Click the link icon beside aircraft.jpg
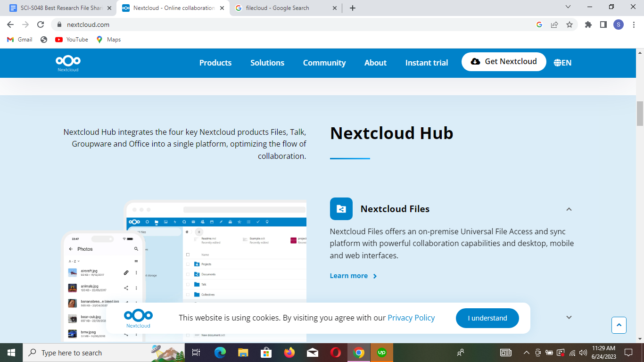Image resolution: width=644 pixels, height=362 pixels. tap(126, 272)
